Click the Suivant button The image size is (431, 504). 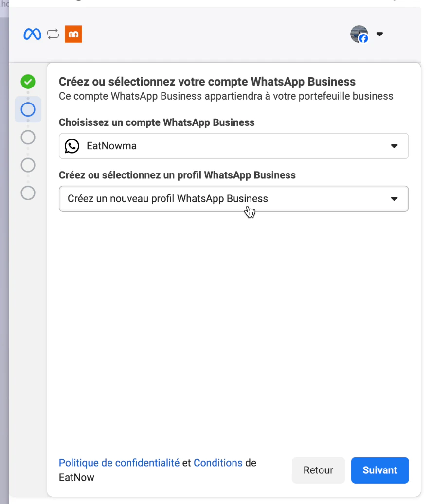[x=380, y=470]
